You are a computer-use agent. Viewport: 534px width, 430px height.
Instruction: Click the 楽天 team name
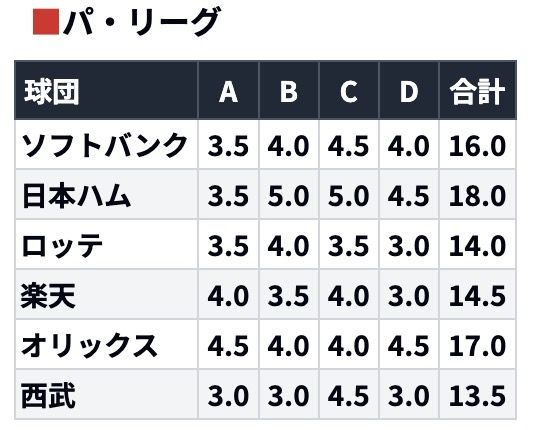tap(48, 296)
